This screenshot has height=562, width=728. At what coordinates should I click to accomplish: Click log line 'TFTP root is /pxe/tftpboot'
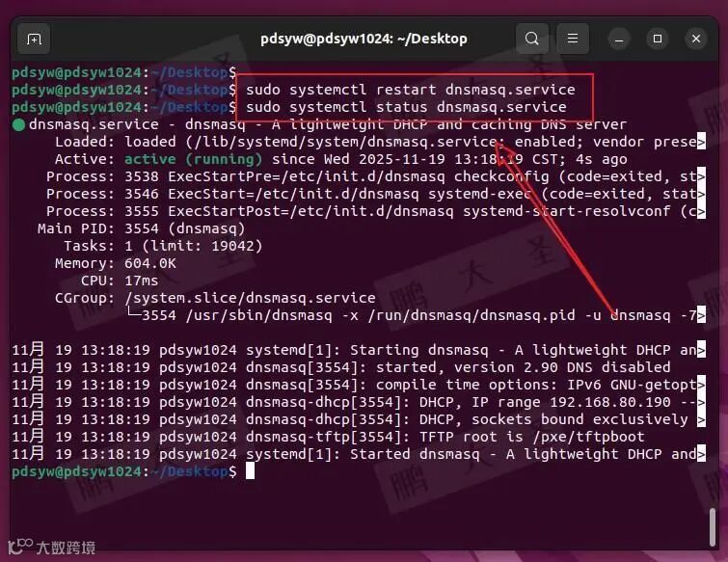click(328, 437)
